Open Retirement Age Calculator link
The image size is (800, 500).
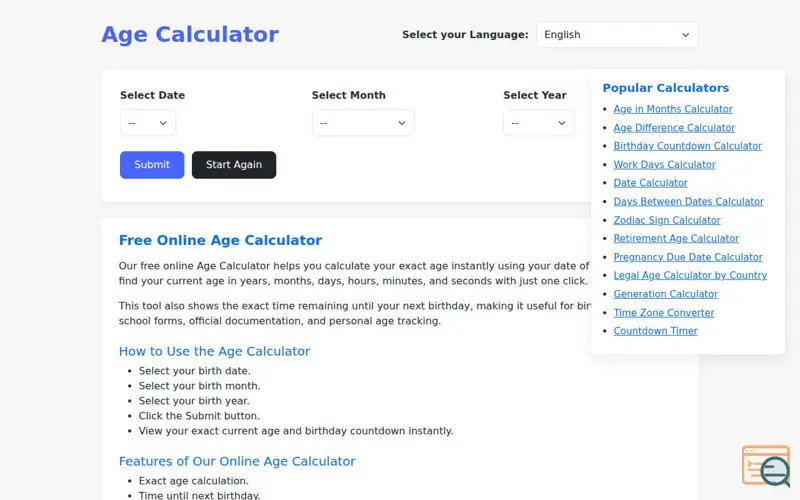[x=676, y=238]
